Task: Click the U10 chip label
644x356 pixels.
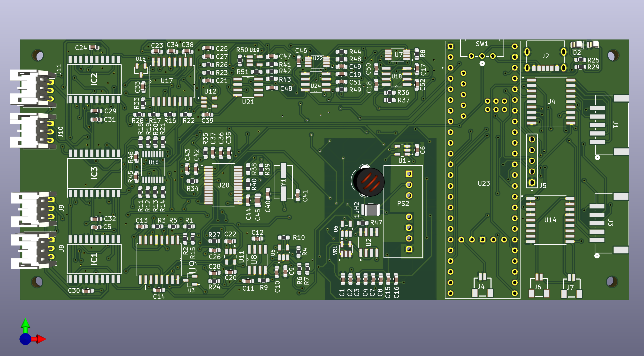Action: [x=153, y=163]
